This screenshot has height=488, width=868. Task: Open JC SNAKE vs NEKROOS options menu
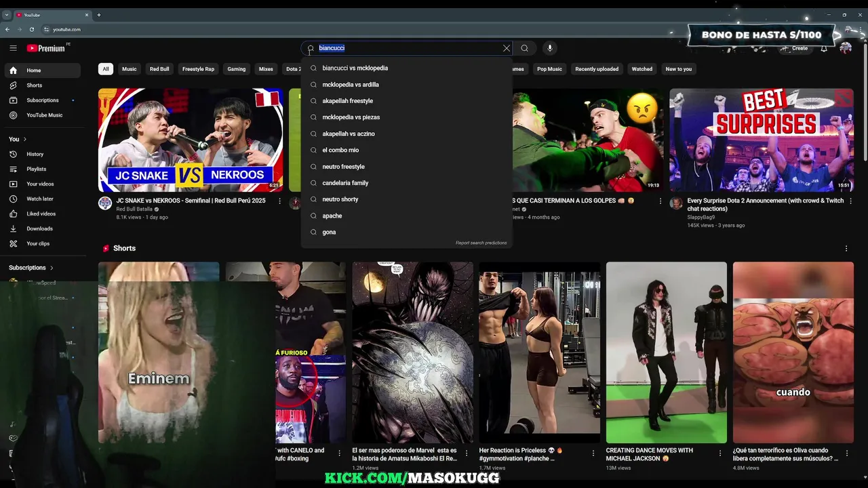(279, 201)
